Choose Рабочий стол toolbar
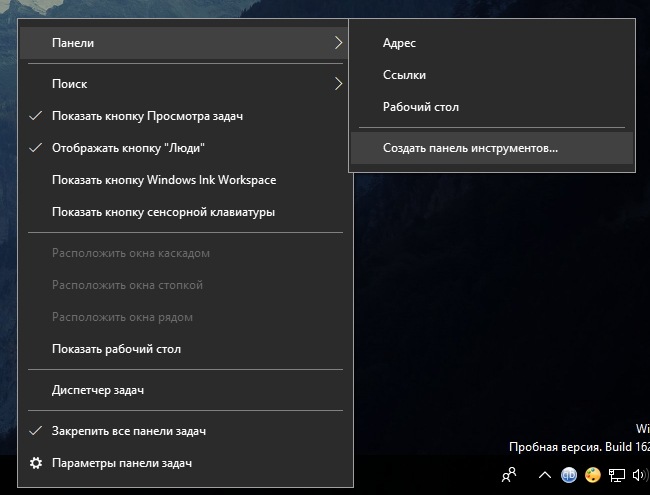Image resolution: width=650 pixels, height=495 pixels. click(x=492, y=107)
